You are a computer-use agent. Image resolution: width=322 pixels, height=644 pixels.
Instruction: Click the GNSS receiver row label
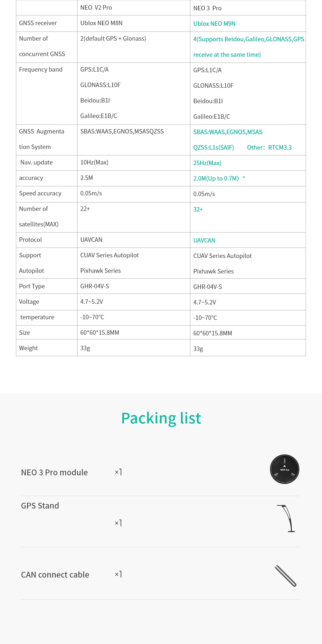click(x=38, y=23)
